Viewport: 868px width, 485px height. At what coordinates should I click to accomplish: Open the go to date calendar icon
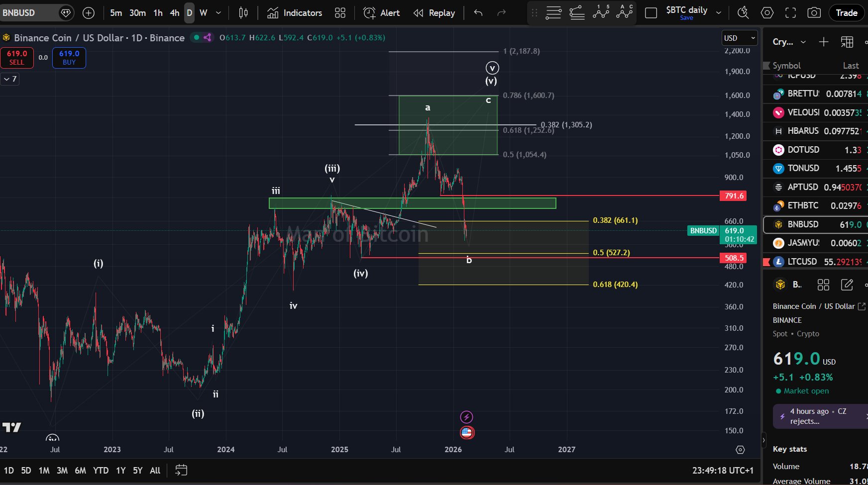coord(181,471)
